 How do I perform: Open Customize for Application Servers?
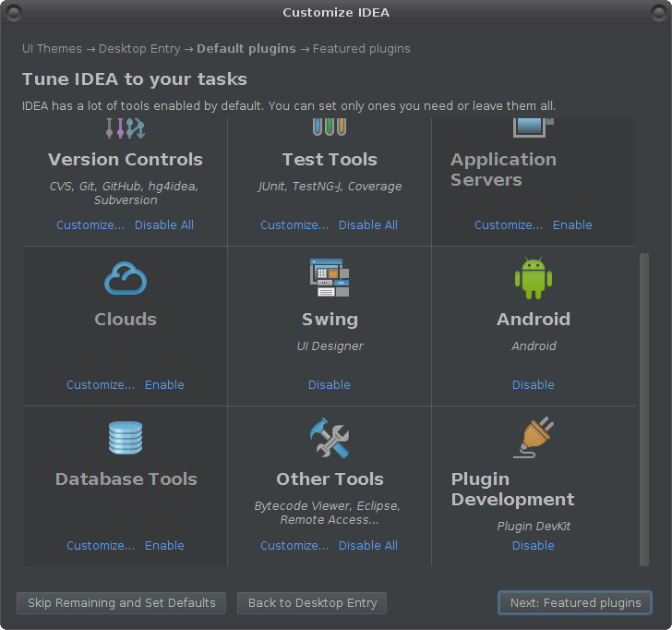pyautogui.click(x=509, y=225)
